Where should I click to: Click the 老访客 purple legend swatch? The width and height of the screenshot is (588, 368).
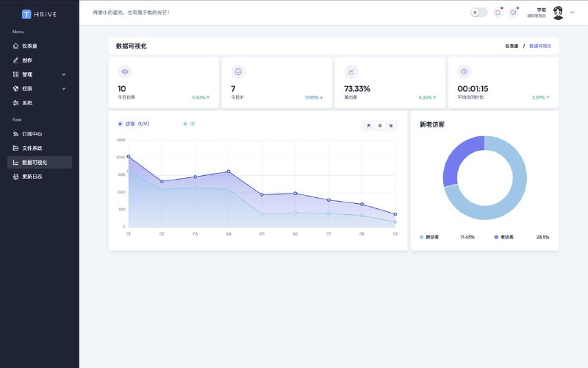pyautogui.click(x=496, y=237)
